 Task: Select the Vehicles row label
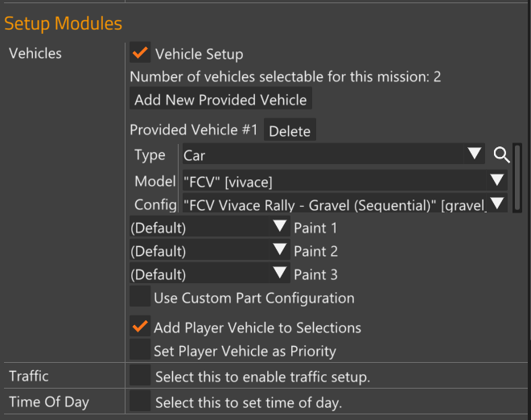35,54
